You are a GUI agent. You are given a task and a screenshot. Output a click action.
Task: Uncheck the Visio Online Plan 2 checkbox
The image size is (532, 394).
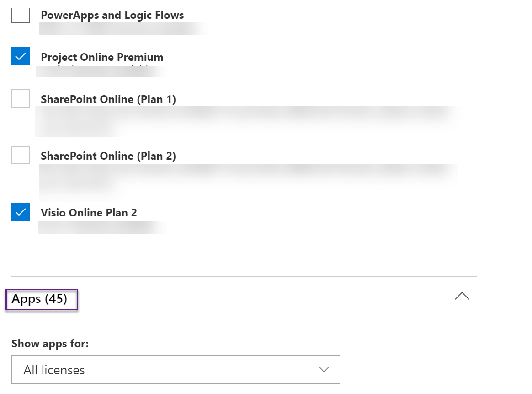[21, 212]
